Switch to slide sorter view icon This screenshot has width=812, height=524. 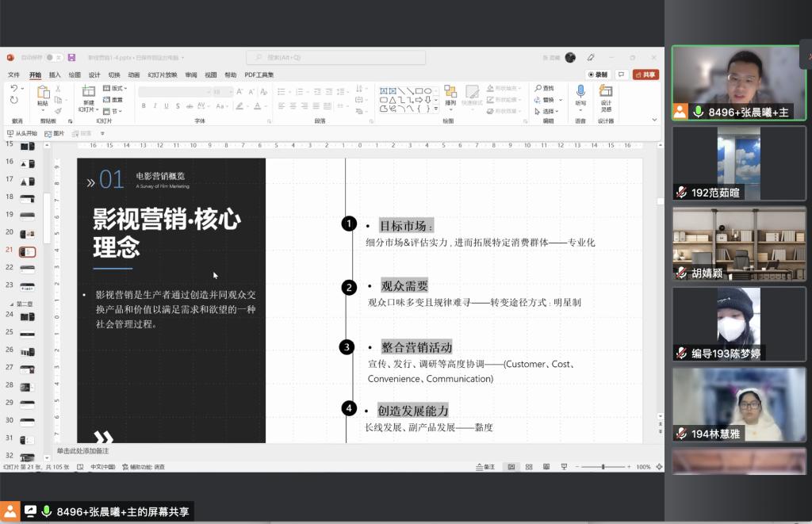[527, 467]
